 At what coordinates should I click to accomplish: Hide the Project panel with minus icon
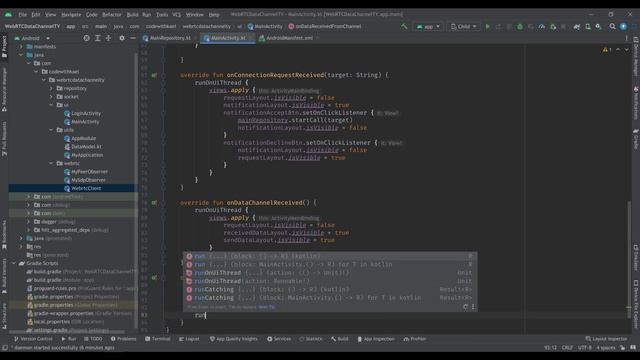click(x=133, y=38)
